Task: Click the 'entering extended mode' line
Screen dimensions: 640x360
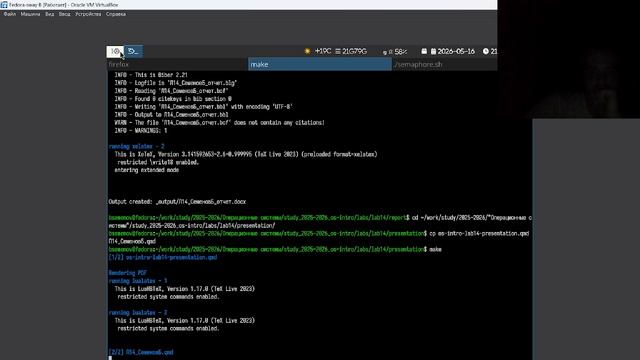Action: (x=147, y=170)
